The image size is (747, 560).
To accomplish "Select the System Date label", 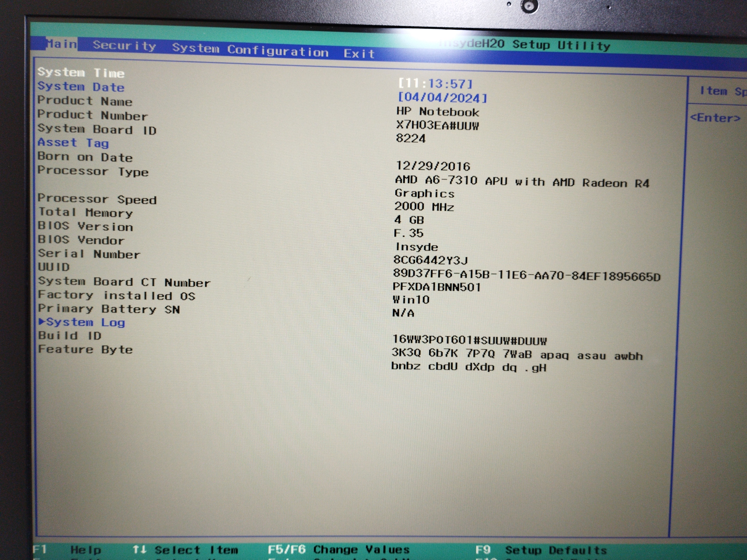I will tap(81, 87).
